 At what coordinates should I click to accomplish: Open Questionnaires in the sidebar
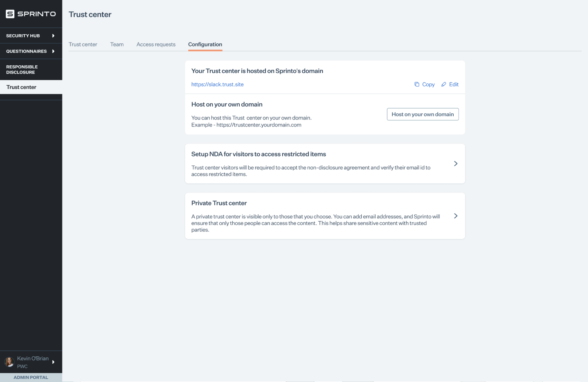tap(31, 51)
